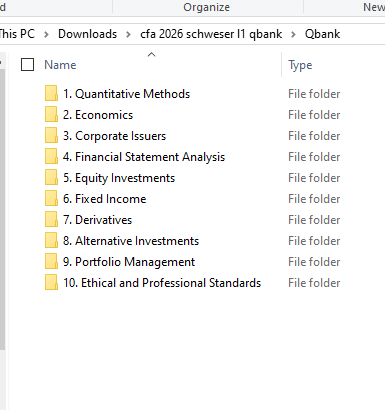Go to This PC in the address bar
The height and width of the screenshot is (410, 385).
[17, 34]
